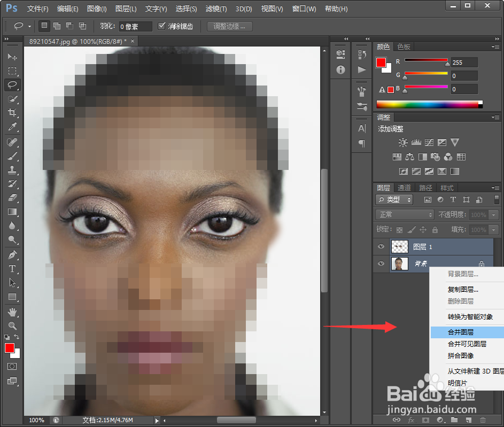Select the Brush tool
Screen dimensions: 504x427
tap(12, 156)
